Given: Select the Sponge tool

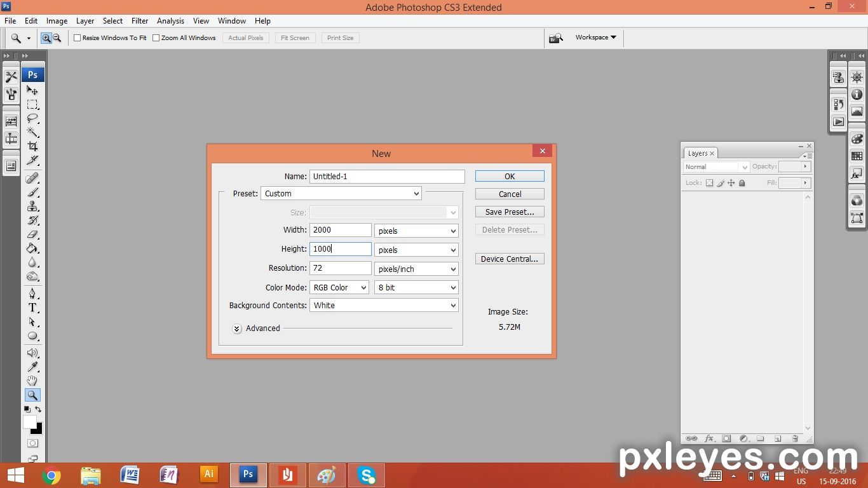Looking at the screenshot, I should pyautogui.click(x=32, y=276).
